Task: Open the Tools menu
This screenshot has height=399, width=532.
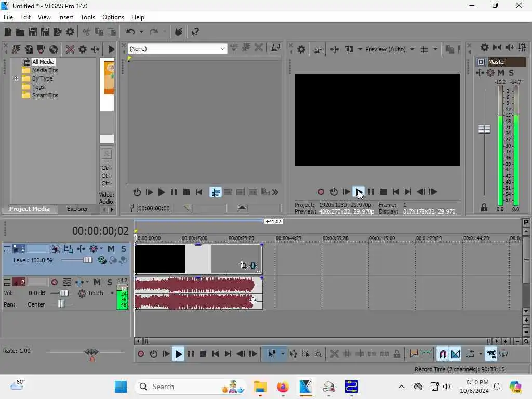Action: 87,17
